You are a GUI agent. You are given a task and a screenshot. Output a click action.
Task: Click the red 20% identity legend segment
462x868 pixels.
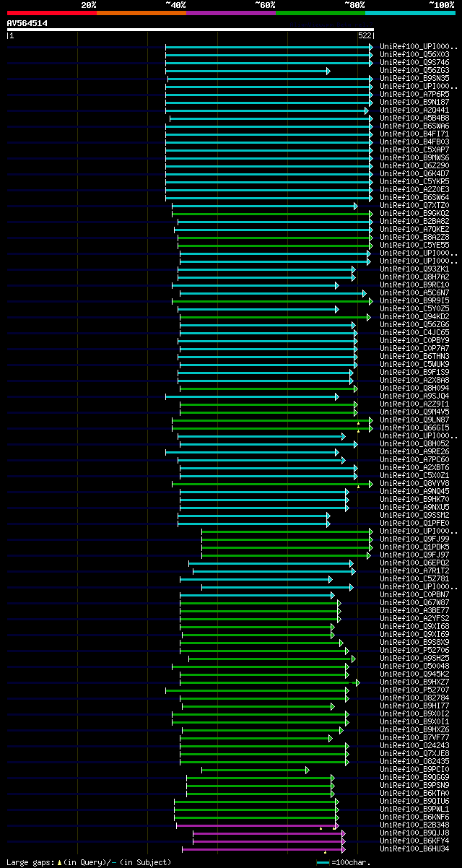(x=52, y=12)
